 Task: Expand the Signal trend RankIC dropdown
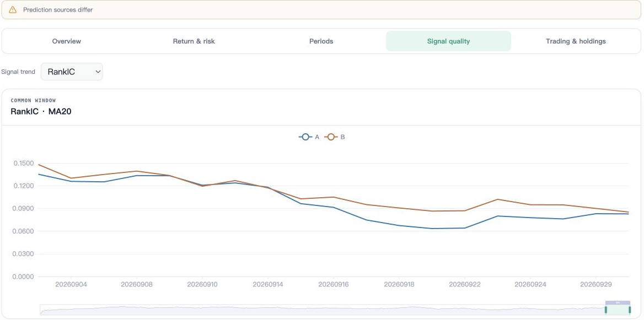point(72,72)
